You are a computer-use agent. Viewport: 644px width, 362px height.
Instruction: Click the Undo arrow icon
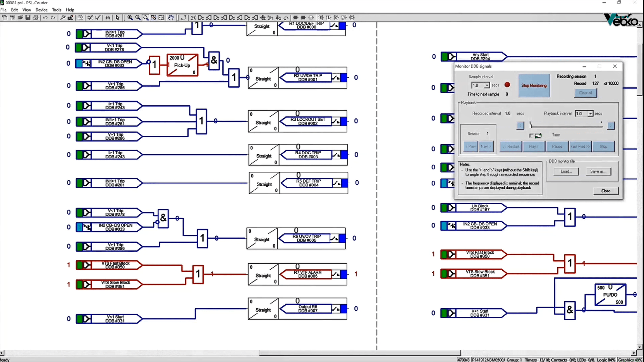tap(45, 18)
